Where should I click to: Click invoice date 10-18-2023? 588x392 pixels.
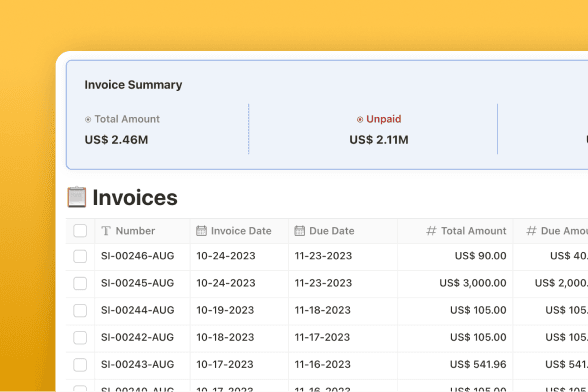point(225,337)
